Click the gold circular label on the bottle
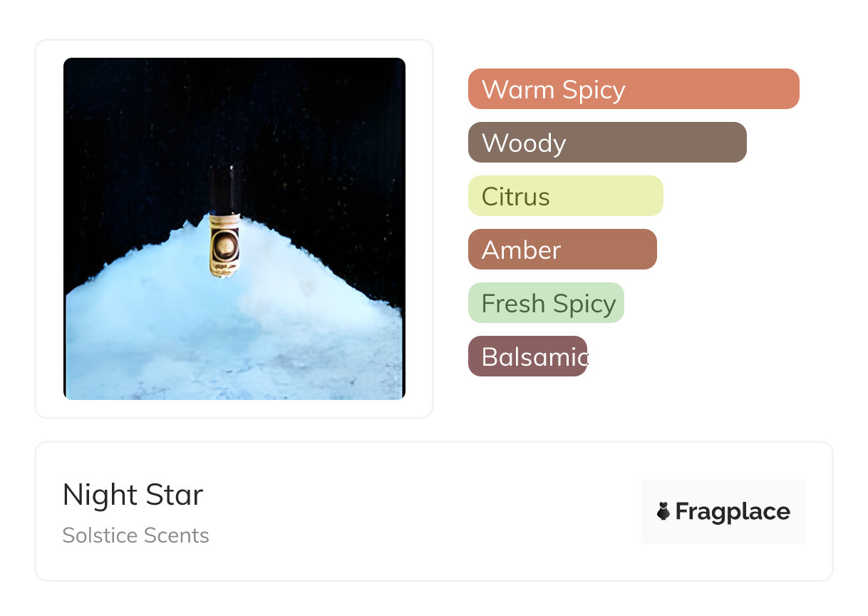The width and height of the screenshot is (868, 616). 226,247
